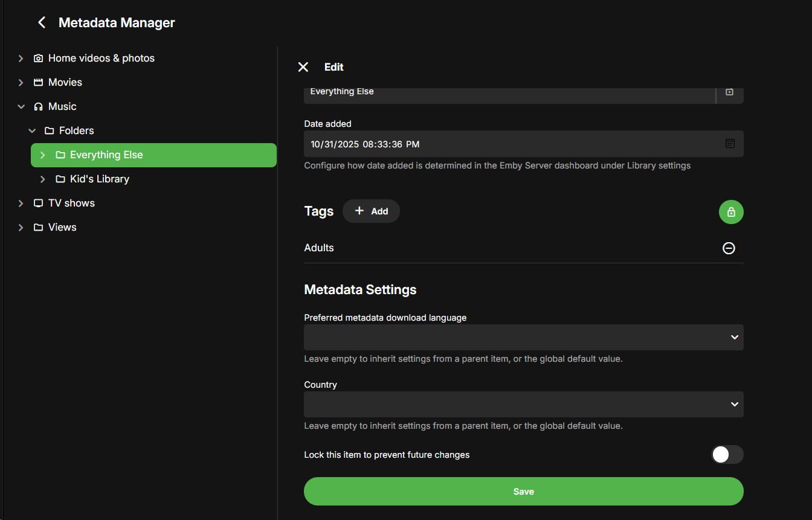Open the Country dropdown
812x520 pixels.
tap(523, 404)
